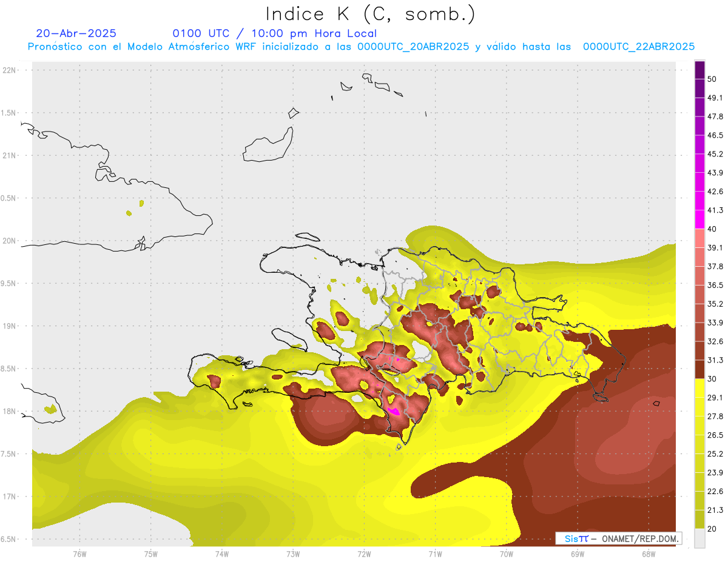
Task: Click the legend value '37.8'
Action: 715,266
